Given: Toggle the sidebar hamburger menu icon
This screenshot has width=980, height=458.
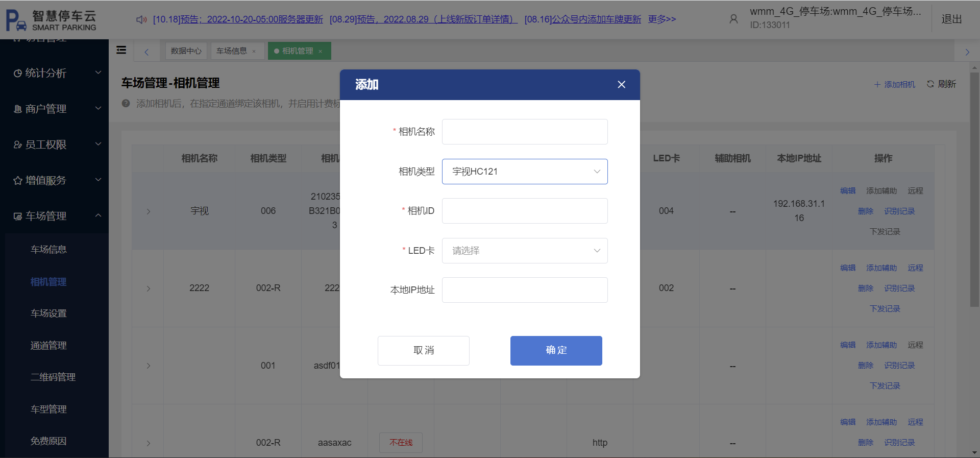Looking at the screenshot, I should click(x=121, y=50).
